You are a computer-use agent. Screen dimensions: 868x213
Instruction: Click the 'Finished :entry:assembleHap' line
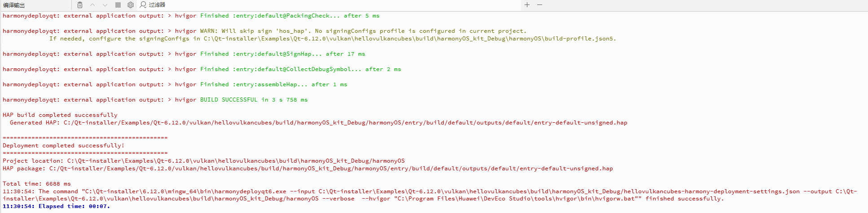(x=175, y=84)
